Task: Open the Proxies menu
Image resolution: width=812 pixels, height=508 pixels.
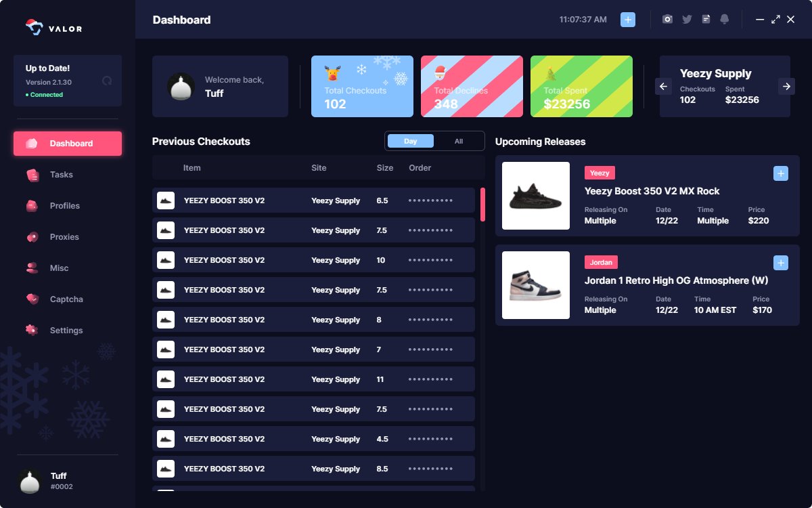Action: tap(68, 237)
